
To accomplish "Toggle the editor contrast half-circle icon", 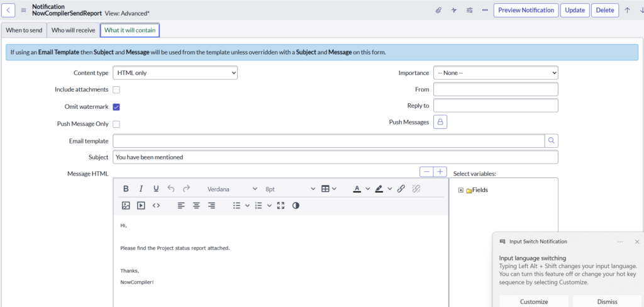I will (x=296, y=206).
